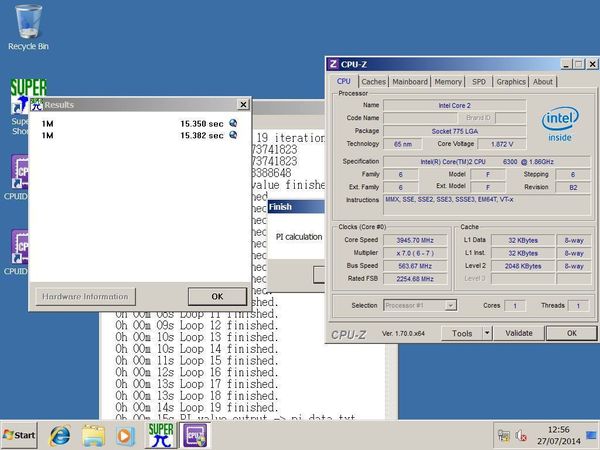Viewport: 600px width, 450px height.
Task: Click the globe icon beside 15.382 sec
Action: pyautogui.click(x=233, y=135)
